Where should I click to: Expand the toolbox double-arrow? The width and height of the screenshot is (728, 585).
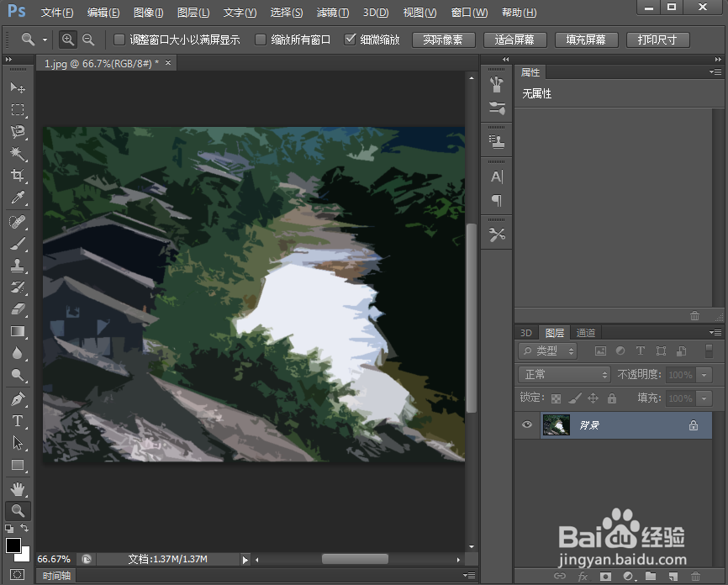8,60
